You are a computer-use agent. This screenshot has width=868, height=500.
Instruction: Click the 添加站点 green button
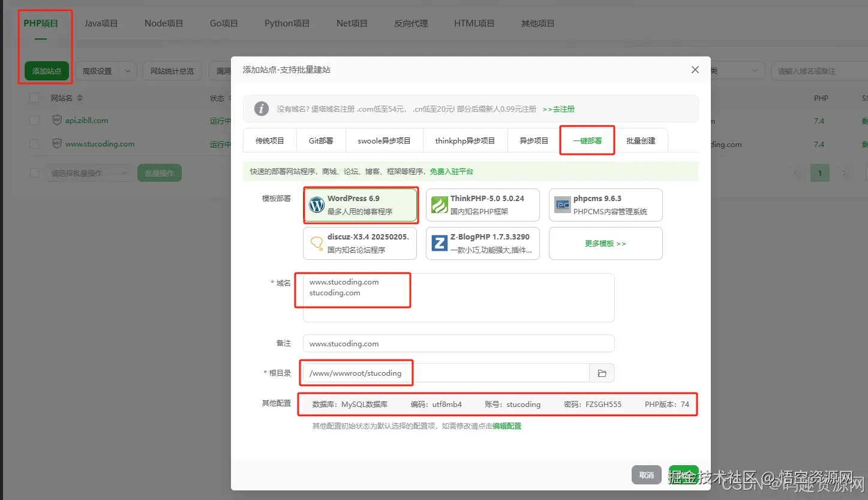click(47, 71)
